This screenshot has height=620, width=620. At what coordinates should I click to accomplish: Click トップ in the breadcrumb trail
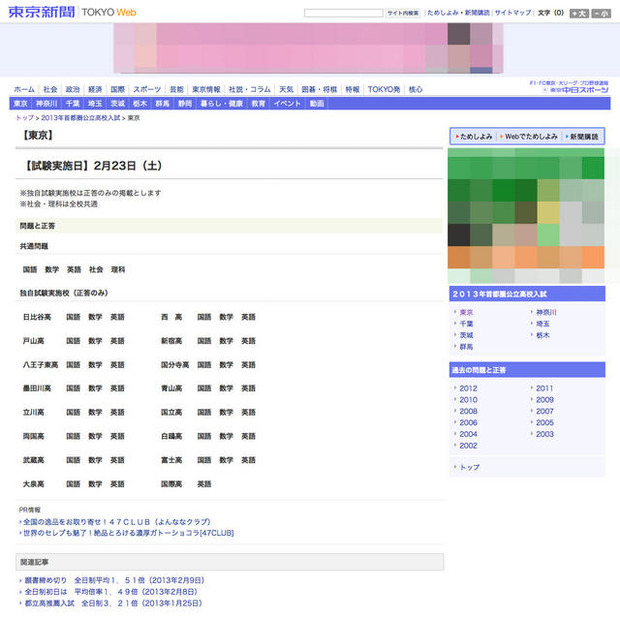25,118
